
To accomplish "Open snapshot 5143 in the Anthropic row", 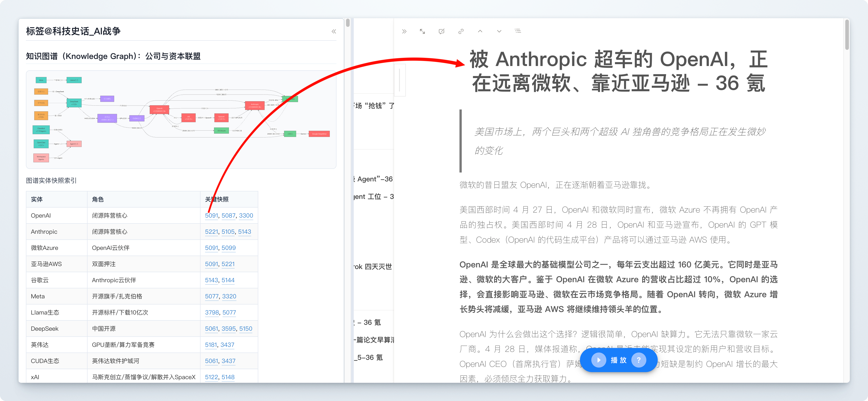I will (x=245, y=232).
